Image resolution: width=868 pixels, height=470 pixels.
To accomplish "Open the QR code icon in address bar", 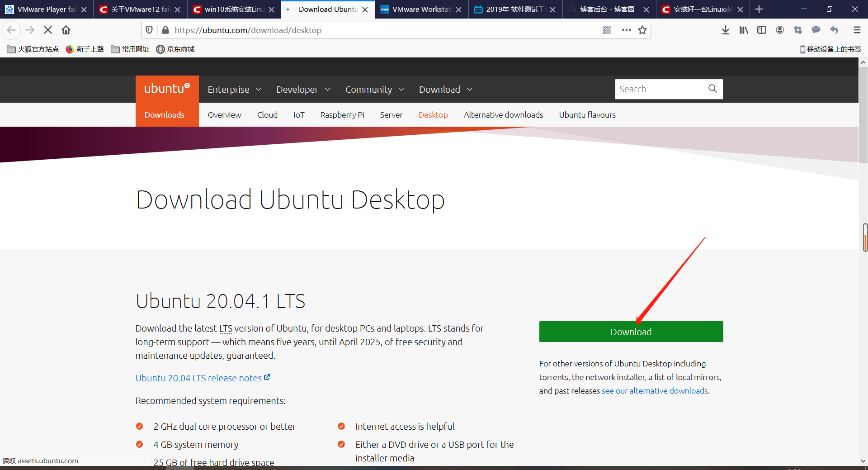I will click(x=607, y=30).
